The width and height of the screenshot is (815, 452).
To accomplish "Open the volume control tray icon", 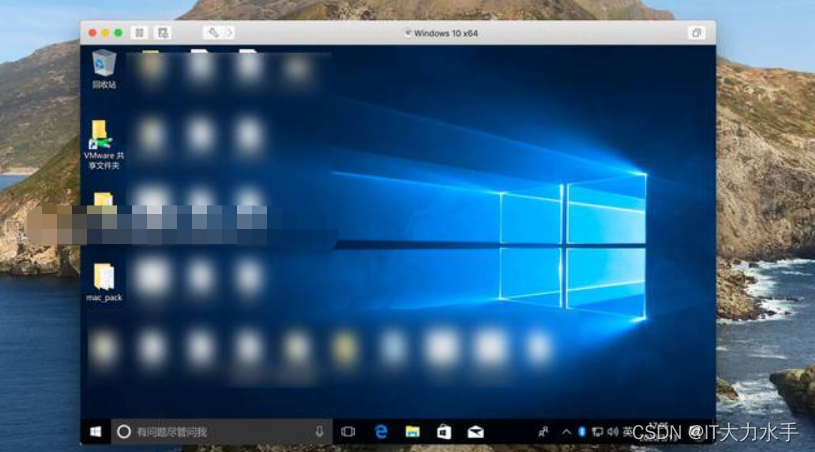I will 613,432.
